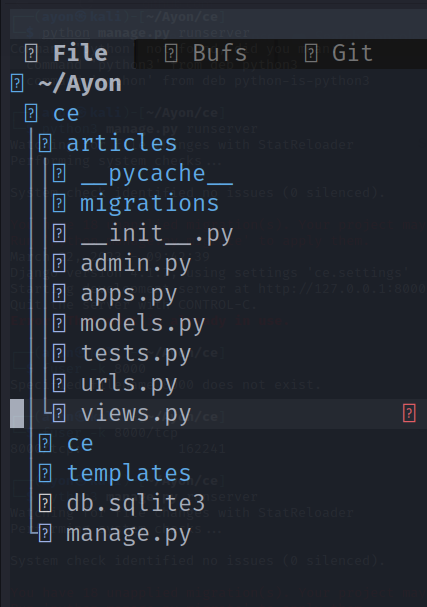Open db.sqlite3 in the tree

pos(135,504)
